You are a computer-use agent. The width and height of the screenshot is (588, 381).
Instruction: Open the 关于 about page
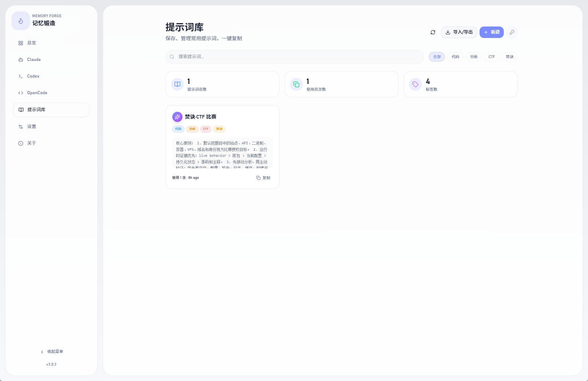tap(51, 143)
